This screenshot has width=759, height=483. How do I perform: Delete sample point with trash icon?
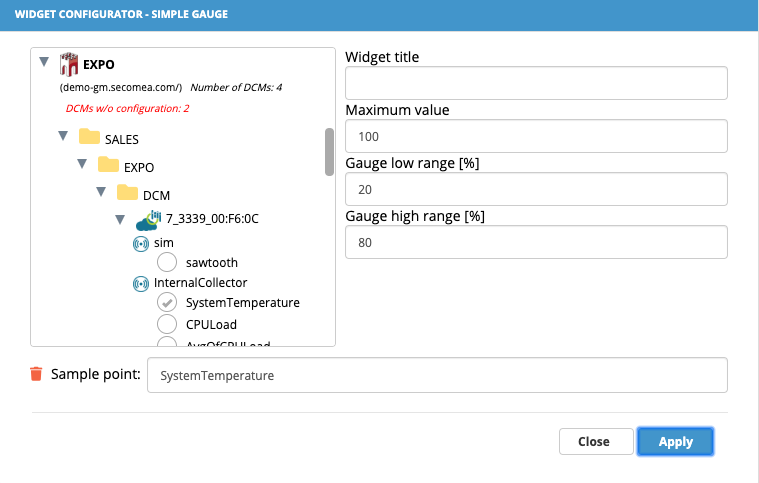[36, 374]
